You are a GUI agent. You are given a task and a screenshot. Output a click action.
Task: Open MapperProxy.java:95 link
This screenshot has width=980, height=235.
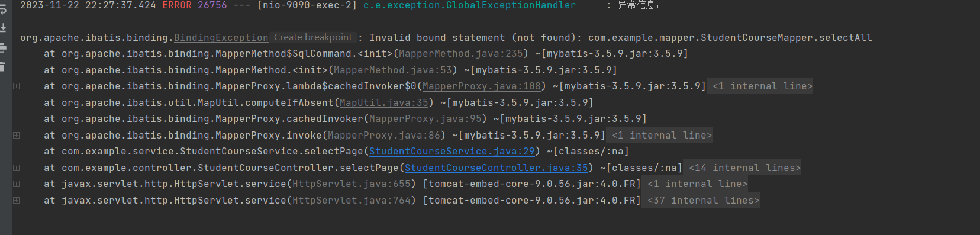pyautogui.click(x=425, y=119)
